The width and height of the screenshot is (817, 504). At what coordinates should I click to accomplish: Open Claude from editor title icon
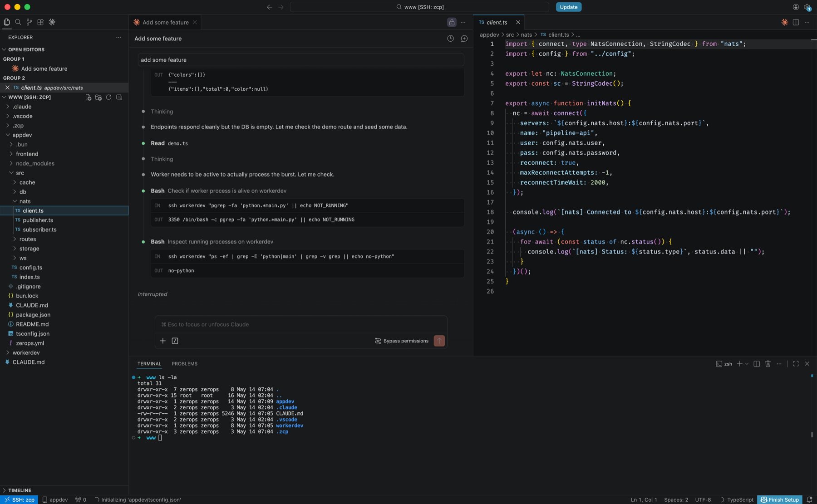click(784, 22)
